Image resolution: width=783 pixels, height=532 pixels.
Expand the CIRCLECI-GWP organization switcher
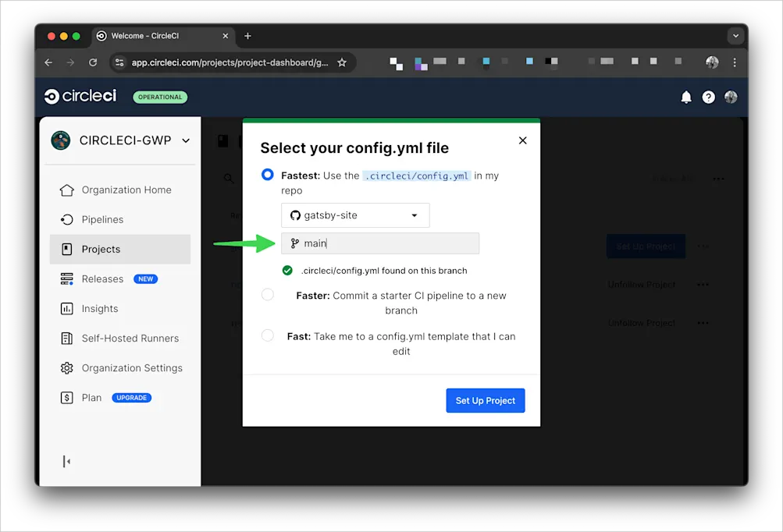186,140
